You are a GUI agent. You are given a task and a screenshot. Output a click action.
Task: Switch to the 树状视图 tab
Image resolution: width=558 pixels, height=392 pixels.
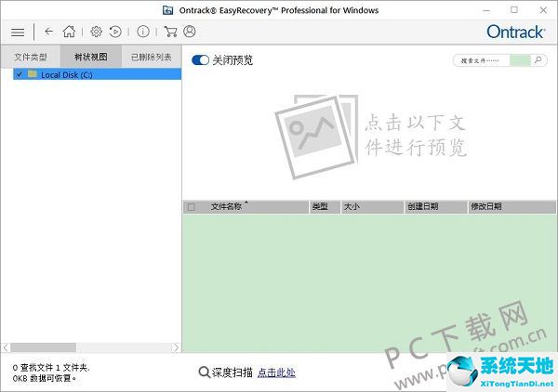pyautogui.click(x=91, y=57)
